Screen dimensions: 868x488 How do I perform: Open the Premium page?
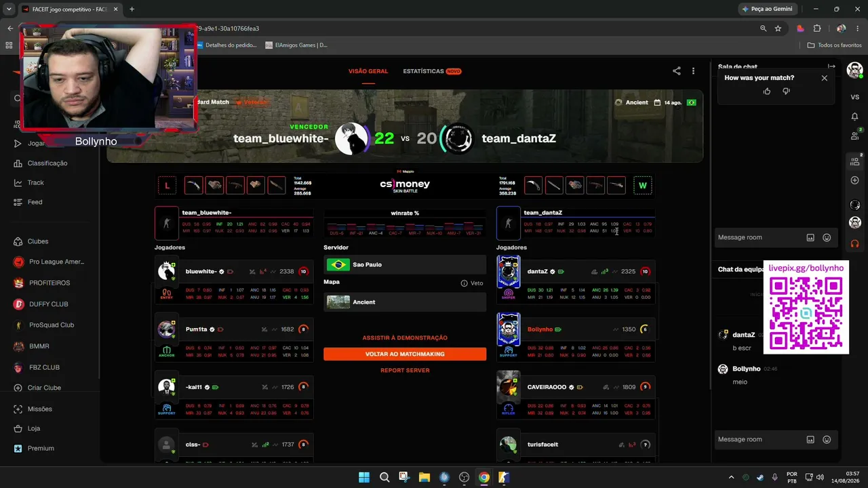point(41,448)
